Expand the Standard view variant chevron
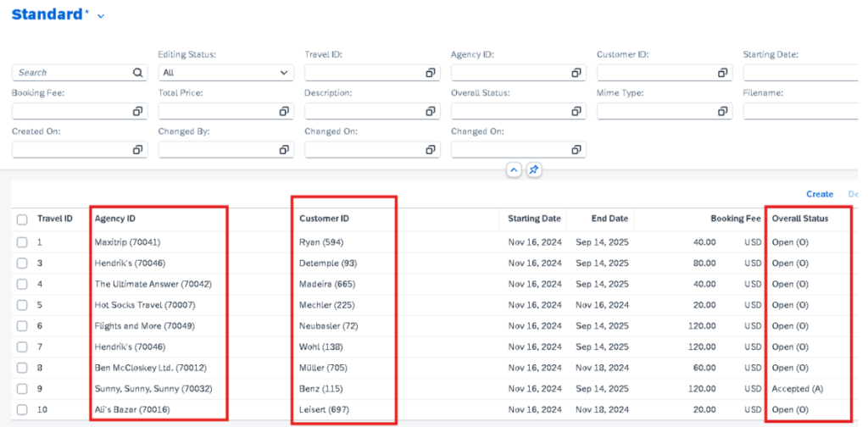This screenshot has height=427, width=868. click(x=102, y=16)
